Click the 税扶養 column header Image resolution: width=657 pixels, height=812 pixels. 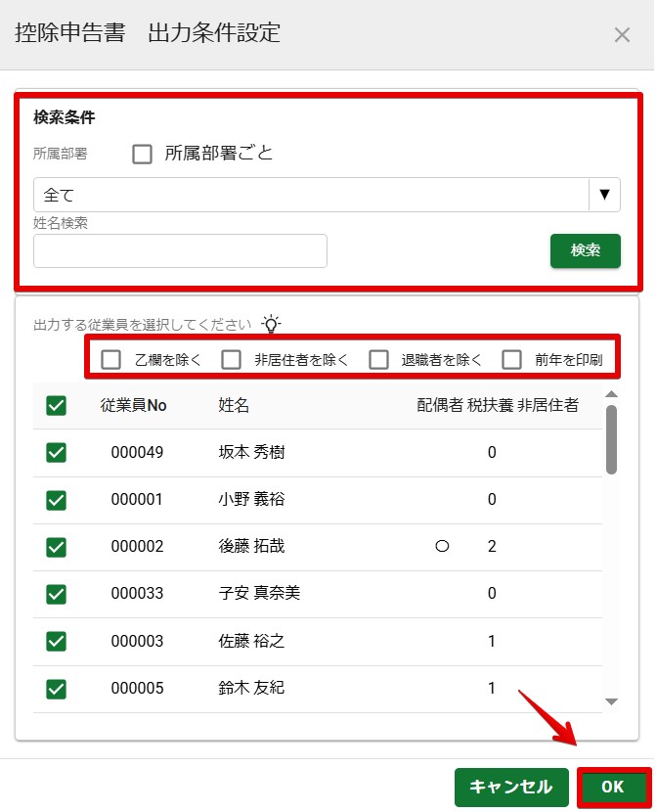(491, 405)
